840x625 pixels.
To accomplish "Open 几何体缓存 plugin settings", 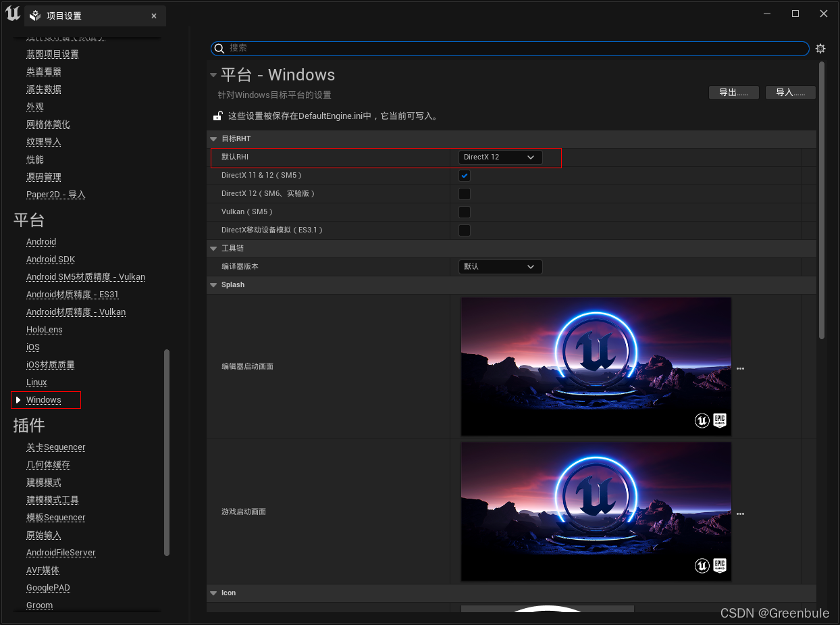I will (x=48, y=465).
